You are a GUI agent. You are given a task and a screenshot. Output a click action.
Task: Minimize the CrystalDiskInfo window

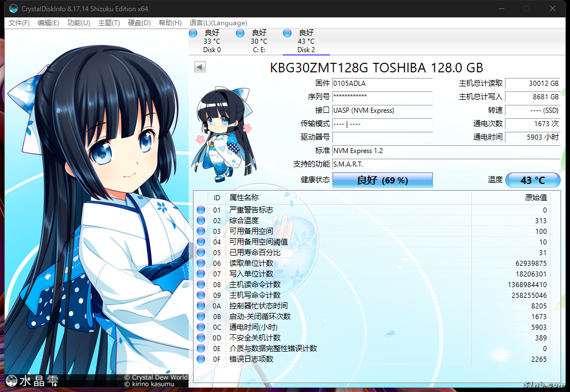pos(502,8)
